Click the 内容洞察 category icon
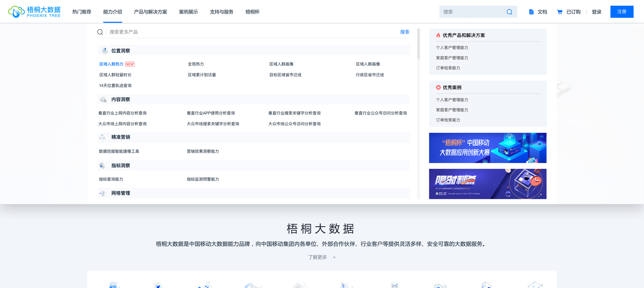 click(x=103, y=99)
